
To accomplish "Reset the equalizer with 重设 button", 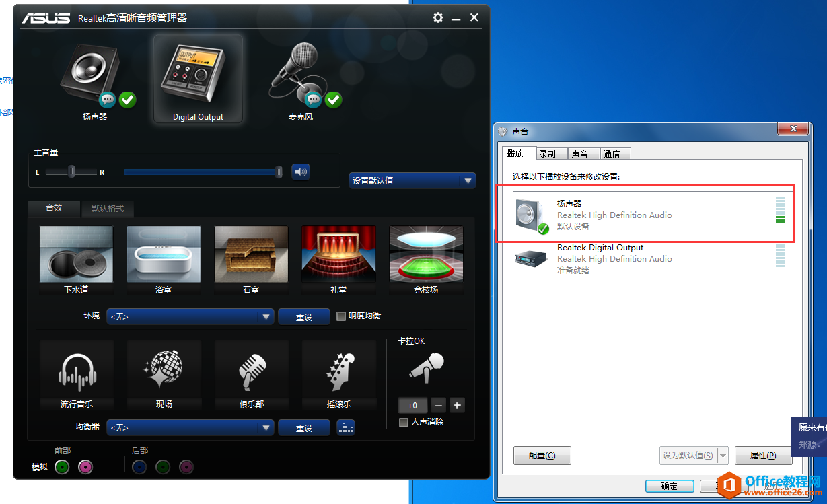I will (304, 427).
